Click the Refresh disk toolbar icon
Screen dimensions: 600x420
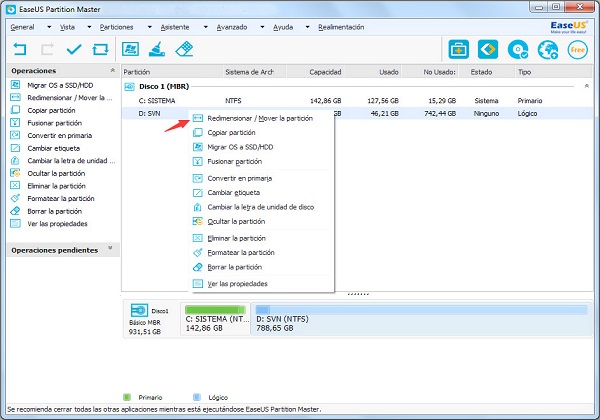click(100, 49)
